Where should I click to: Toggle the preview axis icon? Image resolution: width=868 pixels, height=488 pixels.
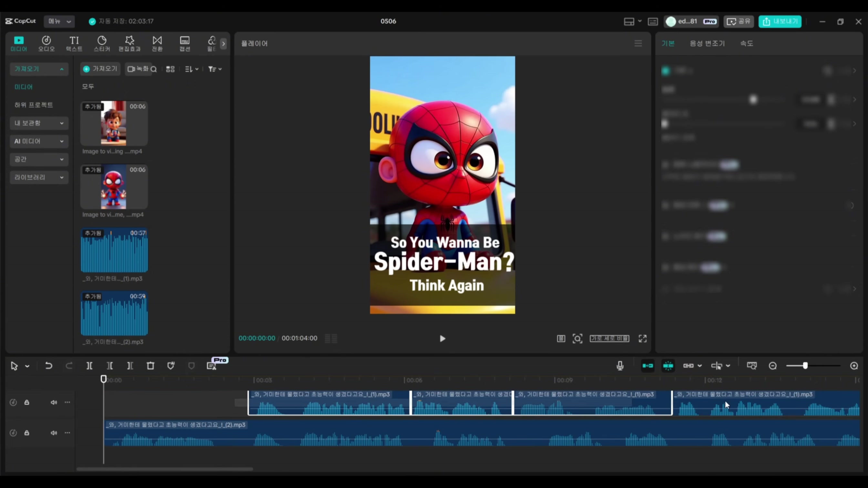click(x=717, y=366)
